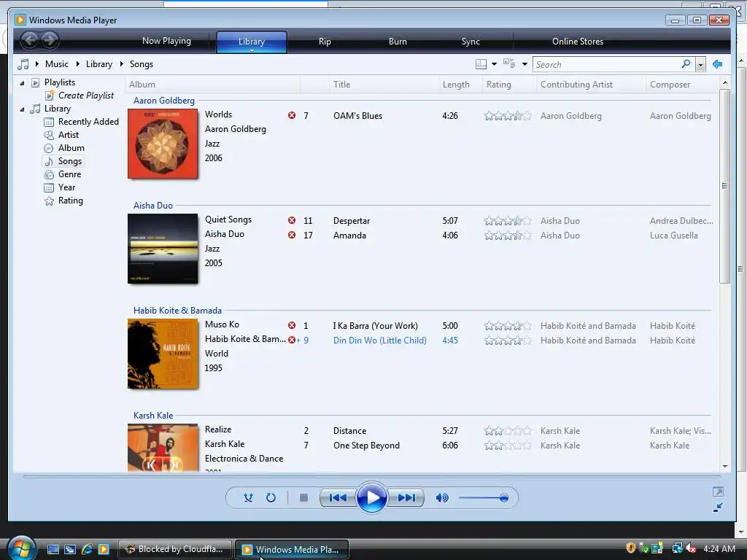This screenshot has width=747, height=560.
Task: Select the Din Din Wo (Little Child) track
Action: 379,340
